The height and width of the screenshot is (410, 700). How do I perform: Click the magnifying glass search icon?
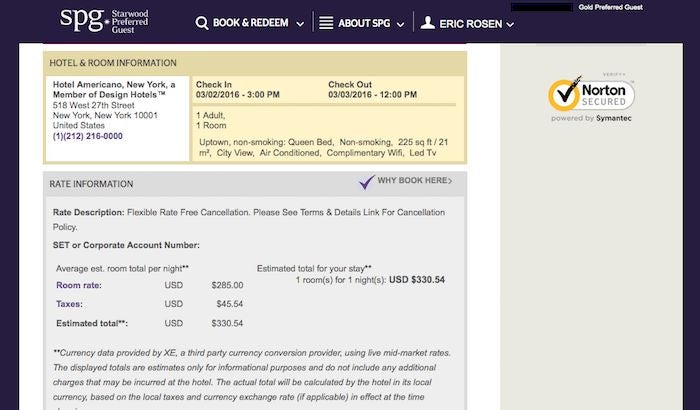(x=202, y=23)
